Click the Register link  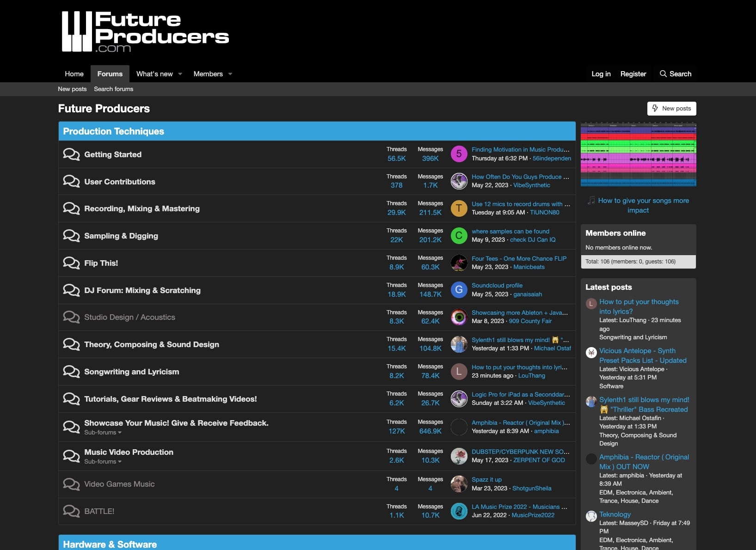coord(633,74)
